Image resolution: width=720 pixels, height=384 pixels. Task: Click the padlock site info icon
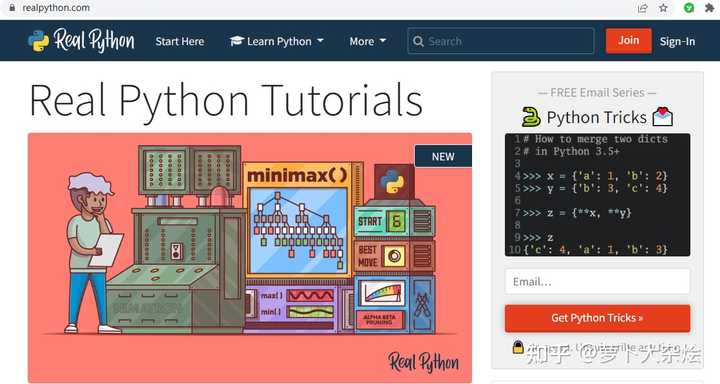coord(12,8)
